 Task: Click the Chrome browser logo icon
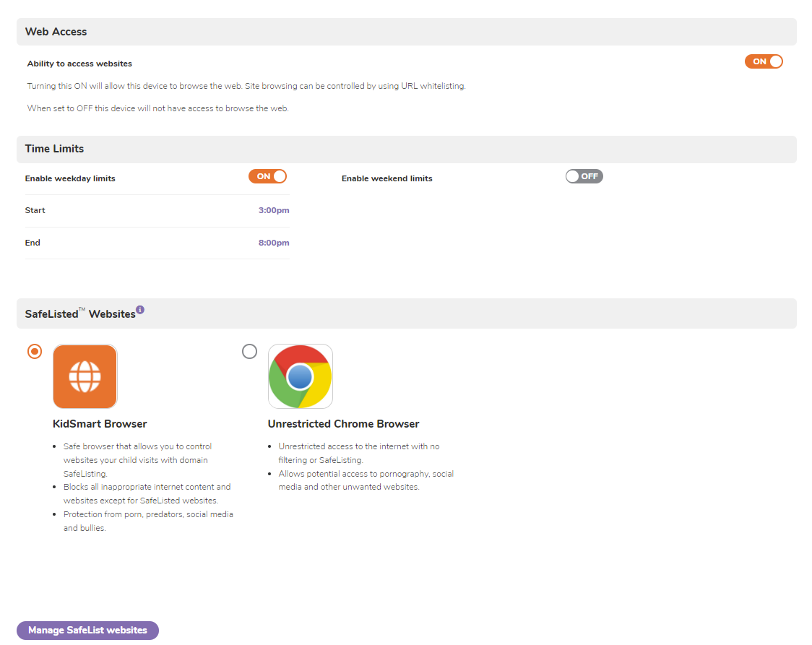pyautogui.click(x=300, y=376)
